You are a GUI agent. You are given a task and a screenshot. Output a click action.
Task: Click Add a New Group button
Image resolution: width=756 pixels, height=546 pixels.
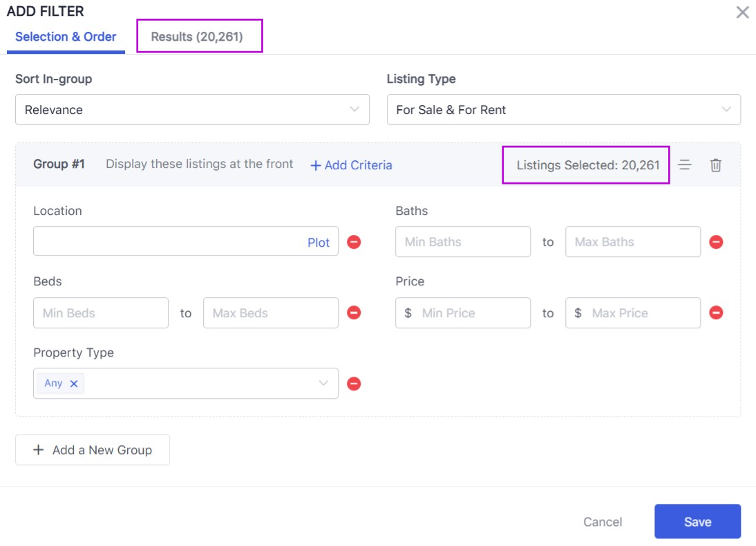pyautogui.click(x=93, y=450)
